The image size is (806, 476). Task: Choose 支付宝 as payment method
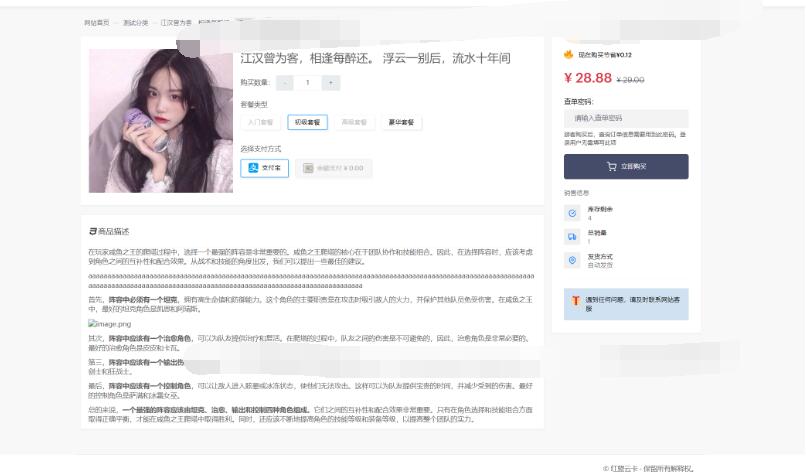(265, 167)
